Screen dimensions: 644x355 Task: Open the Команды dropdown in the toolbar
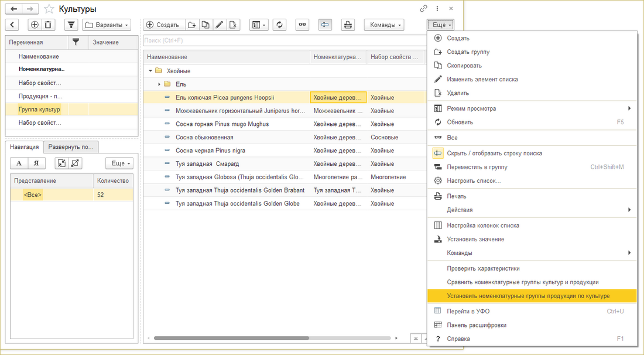click(x=383, y=25)
